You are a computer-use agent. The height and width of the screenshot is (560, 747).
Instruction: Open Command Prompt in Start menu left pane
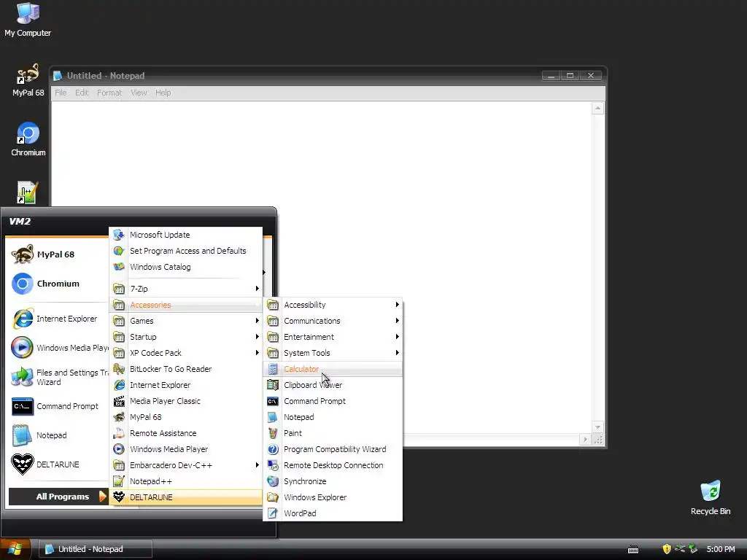click(58, 406)
